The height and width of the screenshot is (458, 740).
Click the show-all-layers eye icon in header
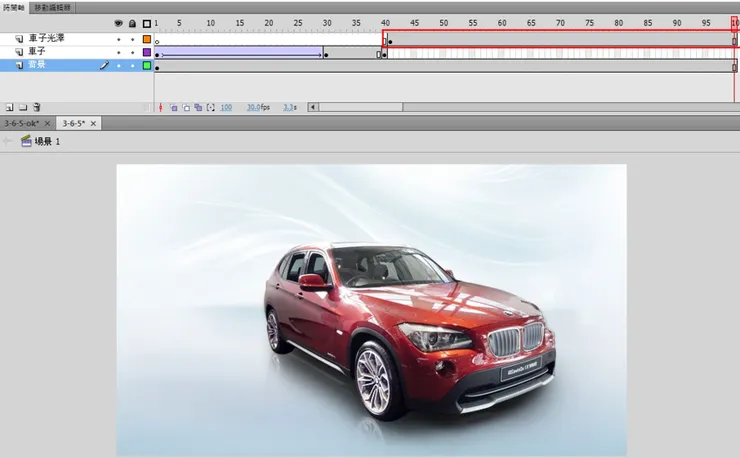tap(119, 23)
